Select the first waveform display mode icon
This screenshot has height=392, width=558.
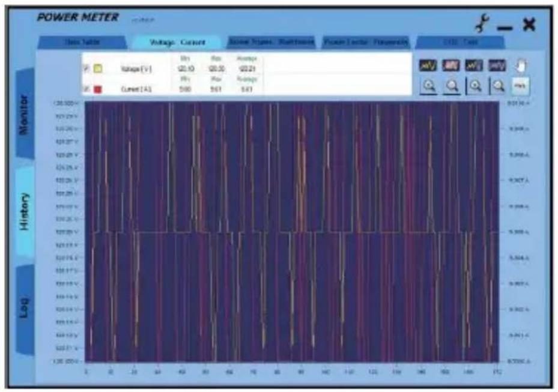tap(428, 65)
